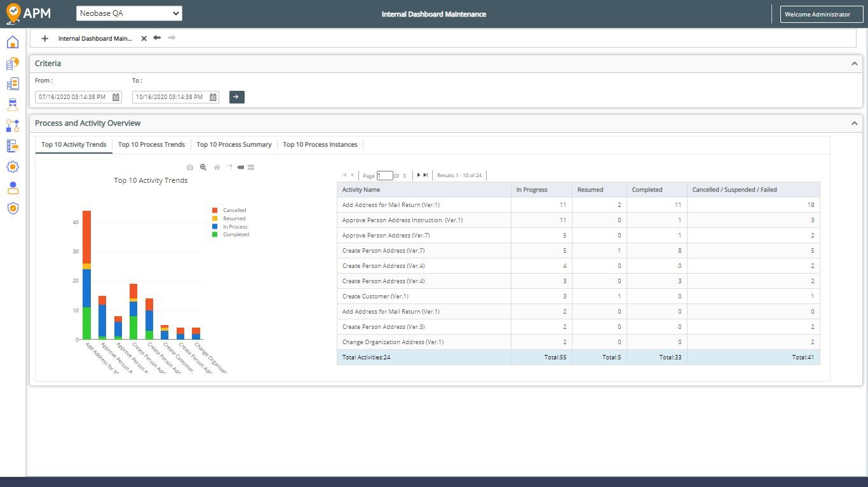Viewport: 868px width, 487px height.
Task: Reset chart axes with the home icon
Action: [217, 168]
